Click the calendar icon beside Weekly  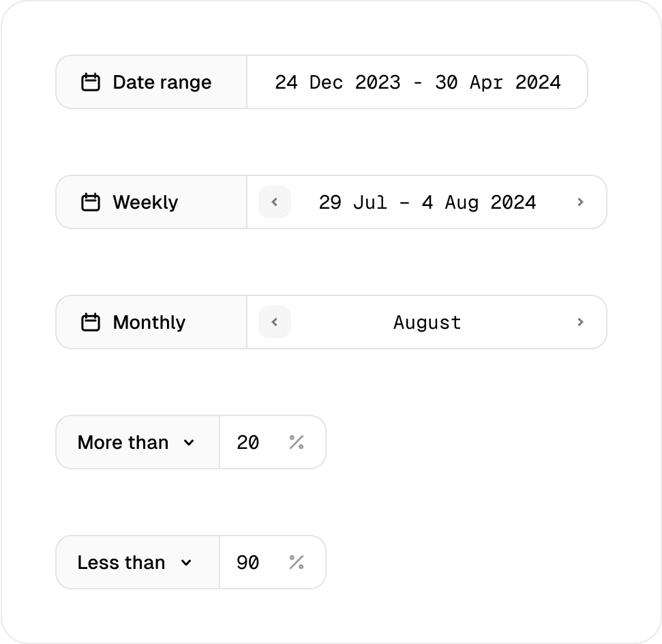[91, 203]
